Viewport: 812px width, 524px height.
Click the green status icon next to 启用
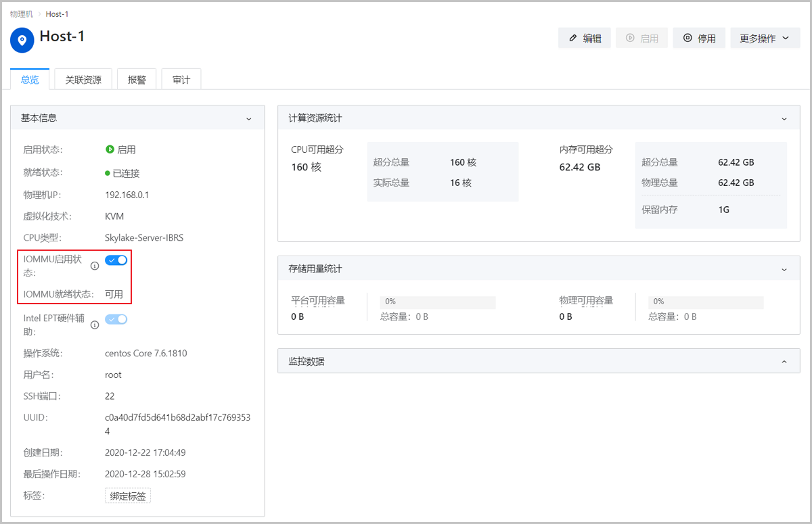point(108,149)
